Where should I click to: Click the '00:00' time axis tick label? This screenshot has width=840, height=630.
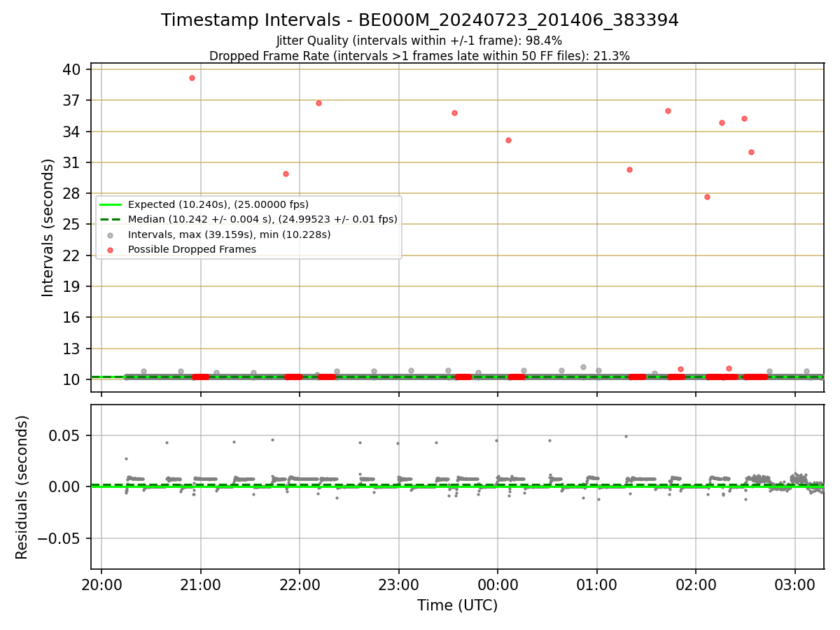pos(498,583)
